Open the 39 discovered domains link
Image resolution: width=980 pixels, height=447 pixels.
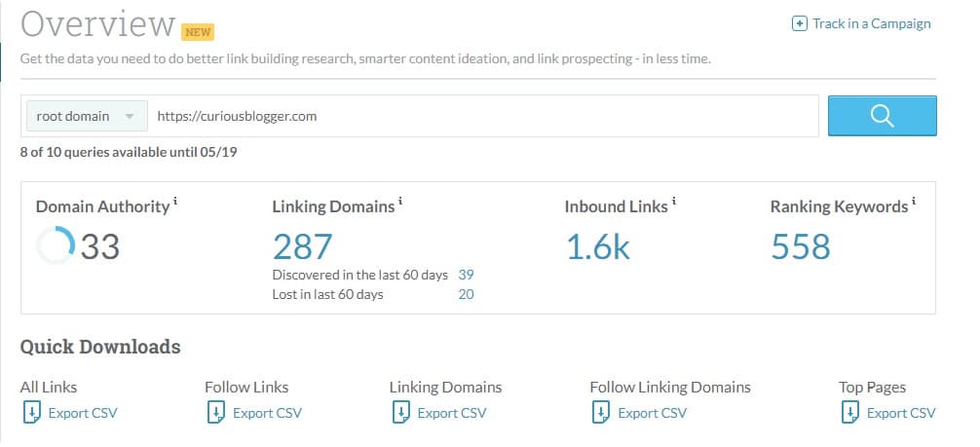(466, 275)
